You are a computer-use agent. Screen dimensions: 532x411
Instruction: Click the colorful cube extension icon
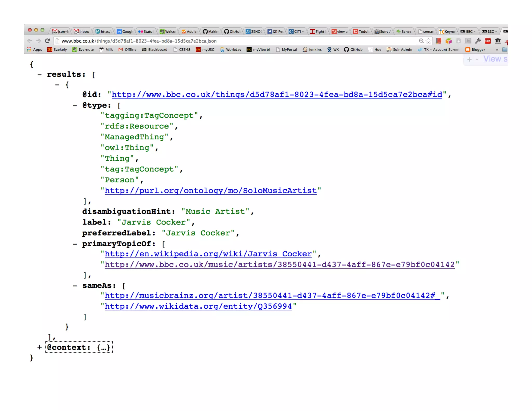pos(448,41)
